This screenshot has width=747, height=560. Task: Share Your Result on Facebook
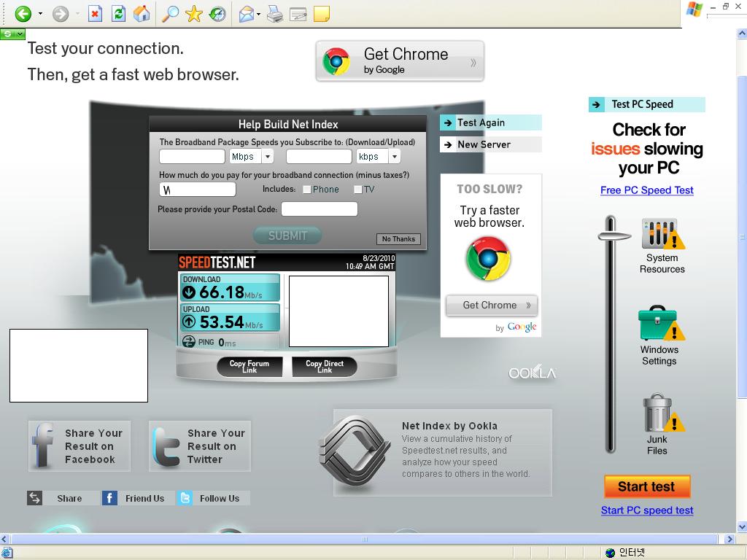[x=79, y=446]
